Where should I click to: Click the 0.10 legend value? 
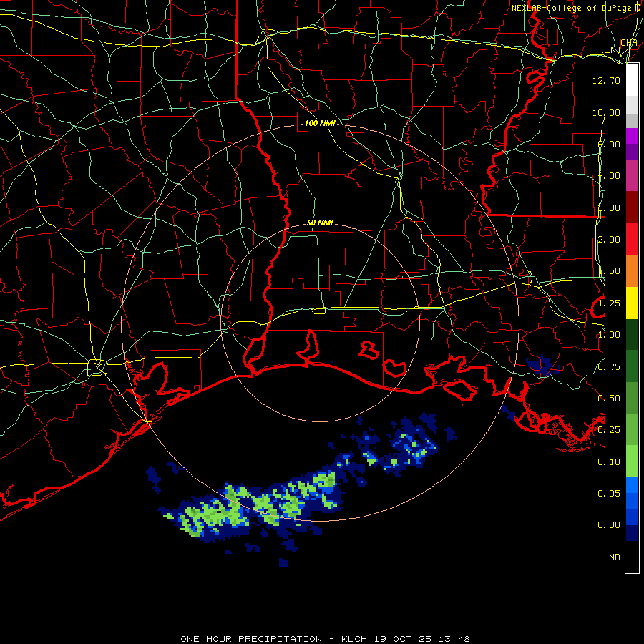click(609, 462)
